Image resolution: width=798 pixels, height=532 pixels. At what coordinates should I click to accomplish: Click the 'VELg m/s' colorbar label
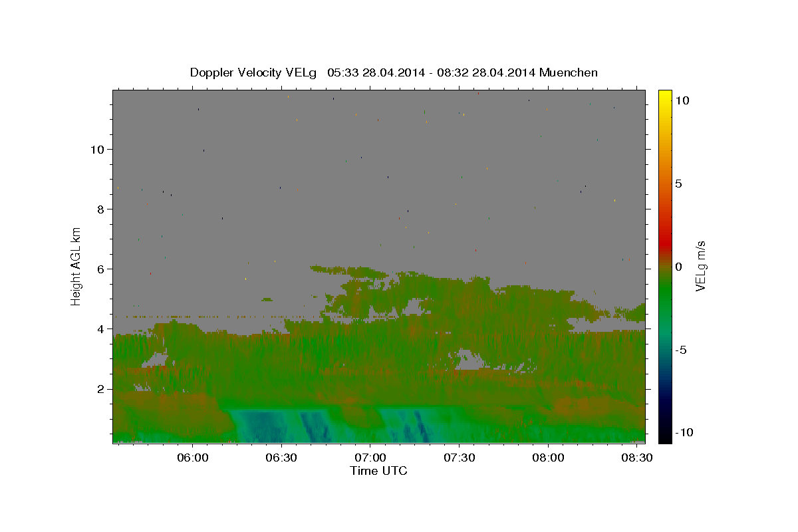tap(701, 266)
